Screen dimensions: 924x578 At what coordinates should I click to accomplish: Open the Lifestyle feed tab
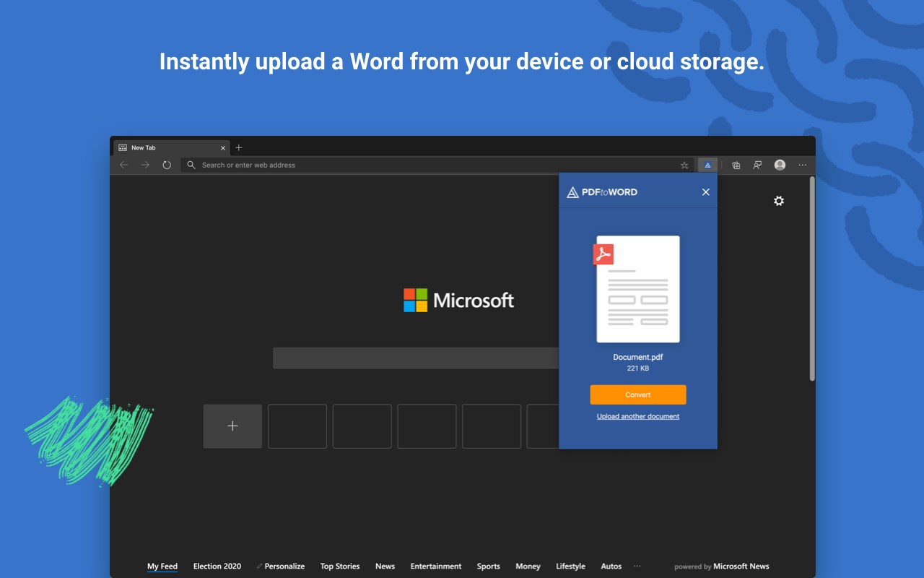point(570,566)
